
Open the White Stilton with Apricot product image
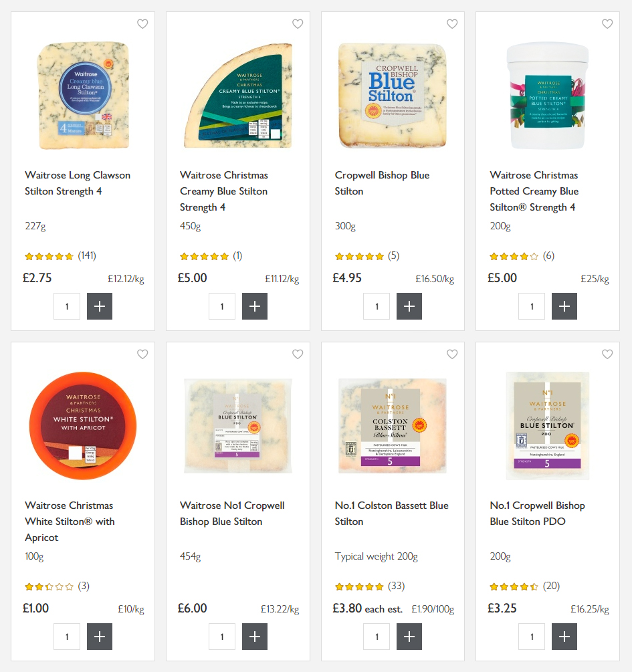[x=83, y=425]
